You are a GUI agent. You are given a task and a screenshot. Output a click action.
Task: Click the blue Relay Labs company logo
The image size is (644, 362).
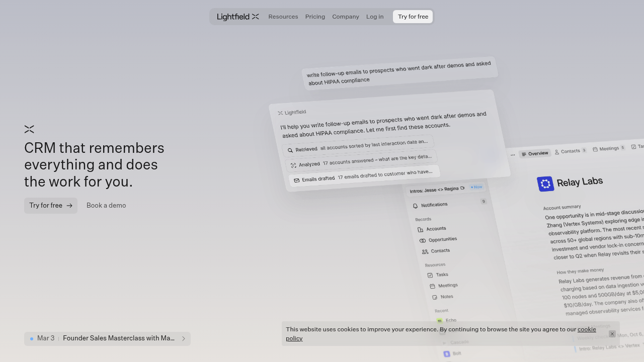tap(546, 184)
